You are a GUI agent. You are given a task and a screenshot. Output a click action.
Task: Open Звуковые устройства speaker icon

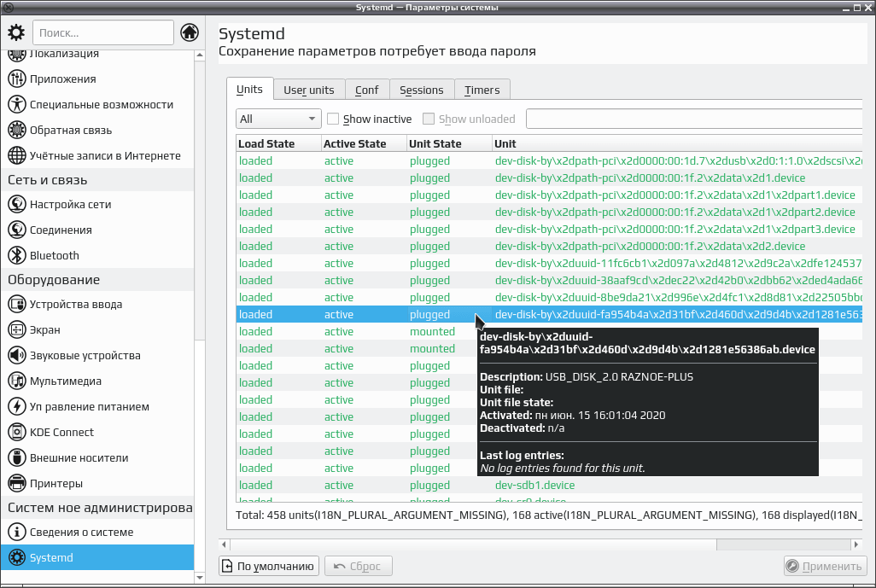click(17, 356)
